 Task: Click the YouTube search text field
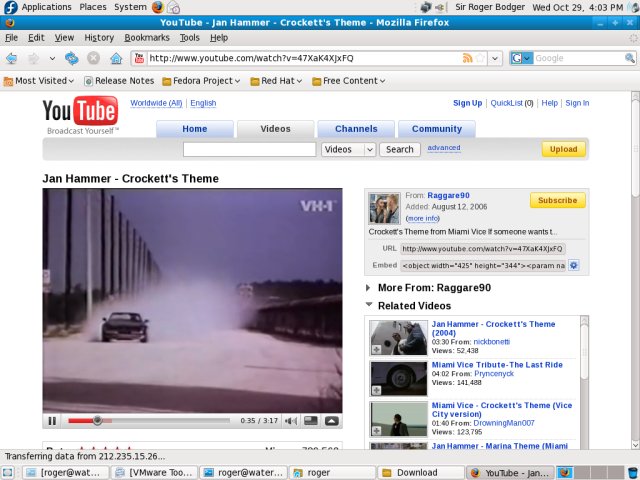pyautogui.click(x=249, y=149)
